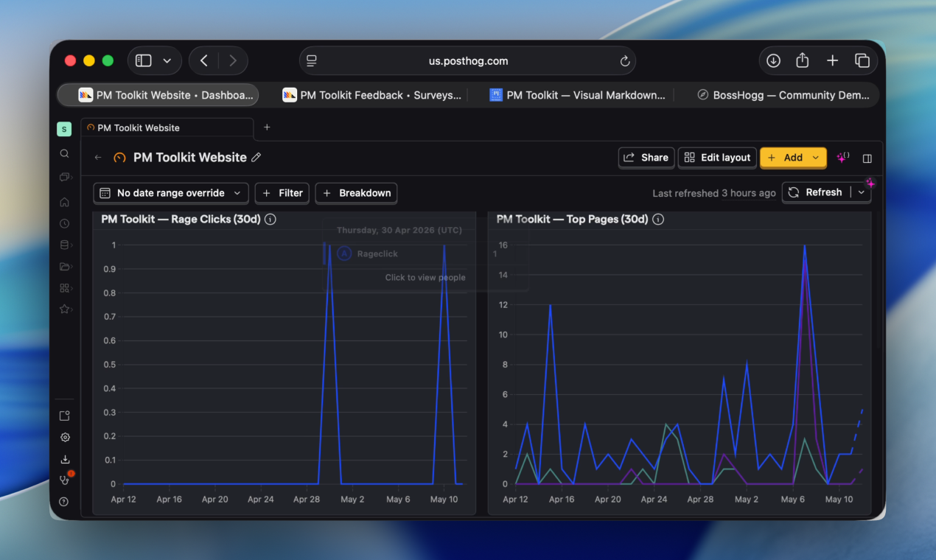Switch to PM Toolkit Feedback Surveys tab

pyautogui.click(x=372, y=95)
